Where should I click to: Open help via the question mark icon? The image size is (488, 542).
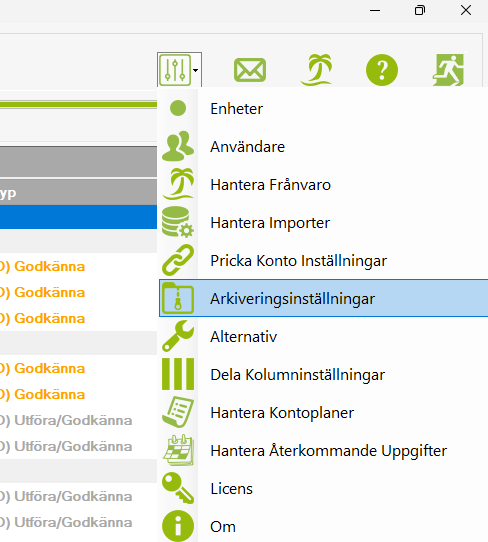click(x=382, y=70)
